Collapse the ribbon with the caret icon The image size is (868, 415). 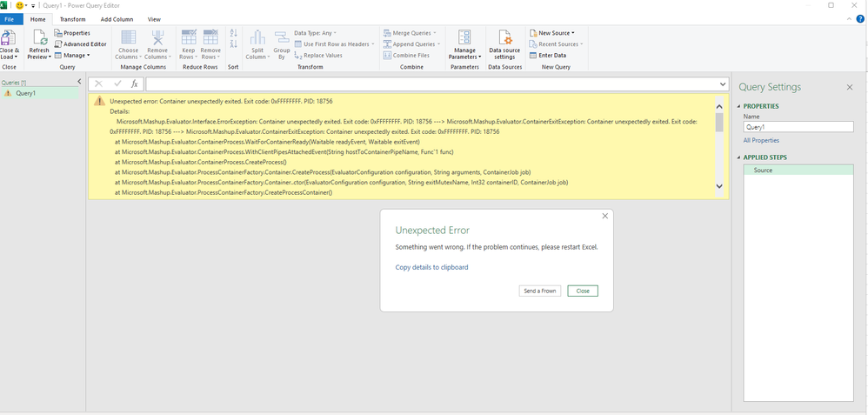point(851,19)
